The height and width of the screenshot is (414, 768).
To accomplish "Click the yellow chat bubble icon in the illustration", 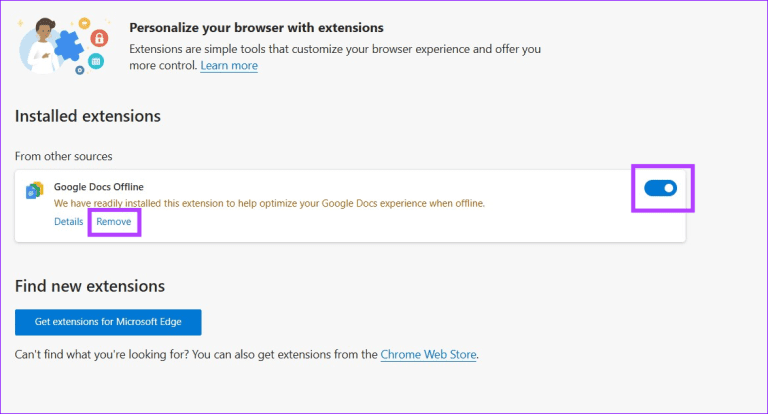I will pos(84,22).
